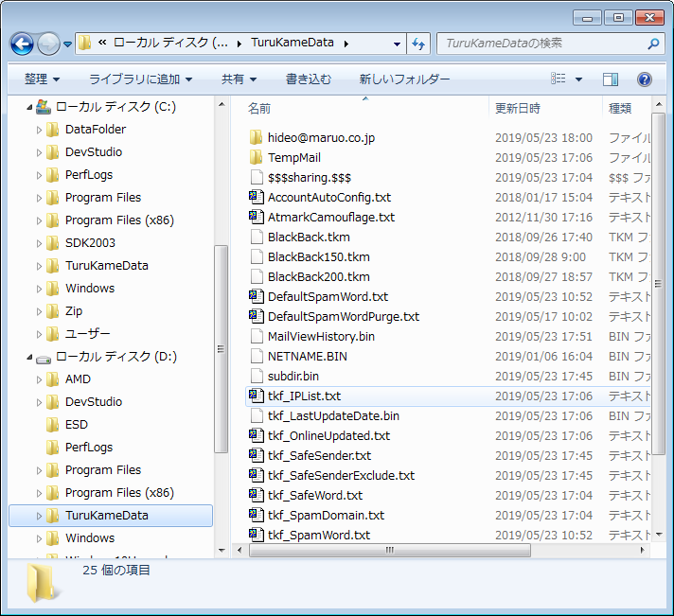
Task: Click the 新しいフォルダー button
Action: tap(404, 79)
